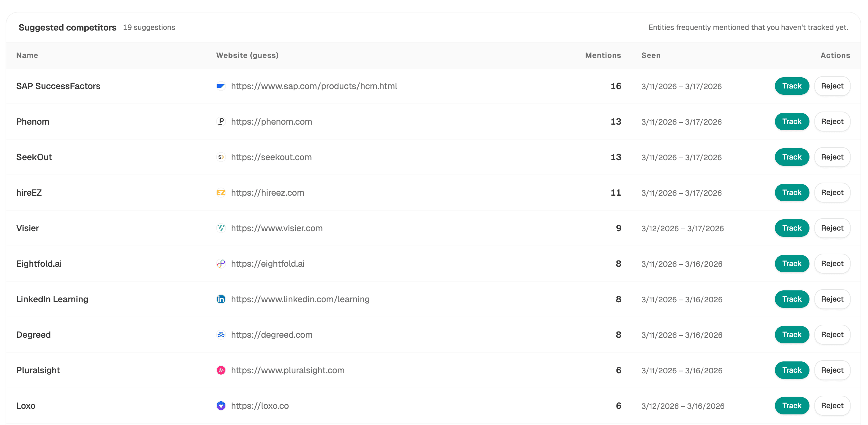Click the Website (guess) column header

click(247, 55)
